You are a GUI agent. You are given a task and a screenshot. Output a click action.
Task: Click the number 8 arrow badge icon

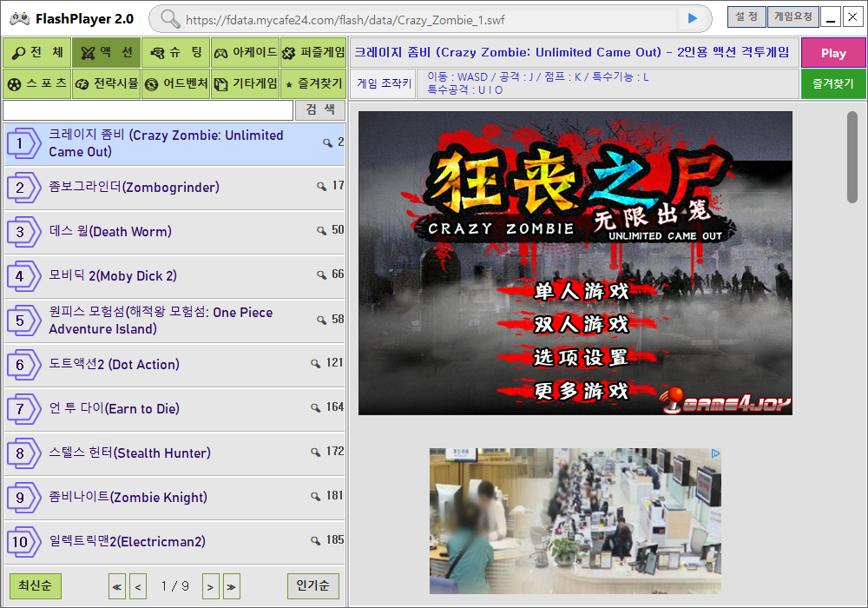23,453
